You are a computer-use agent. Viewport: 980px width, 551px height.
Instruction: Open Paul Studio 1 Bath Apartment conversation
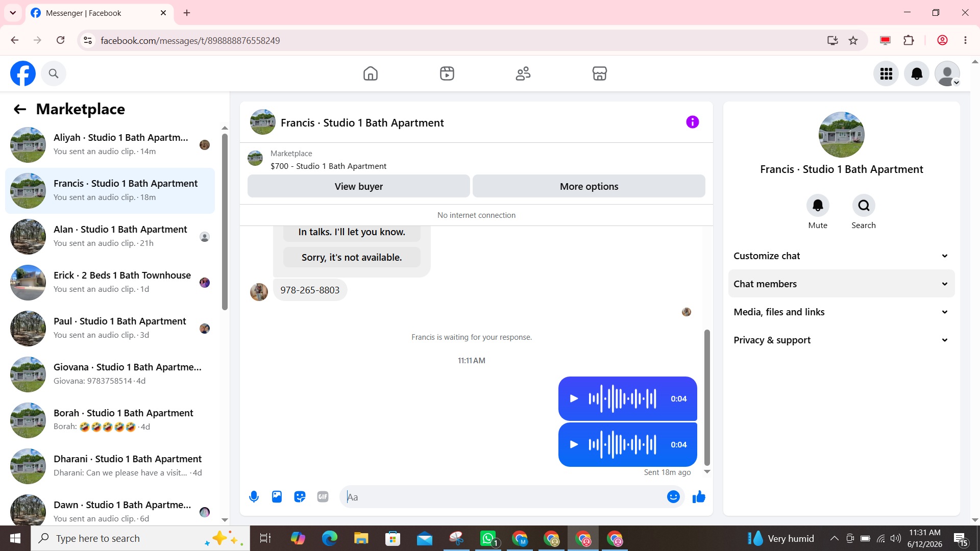110,329
